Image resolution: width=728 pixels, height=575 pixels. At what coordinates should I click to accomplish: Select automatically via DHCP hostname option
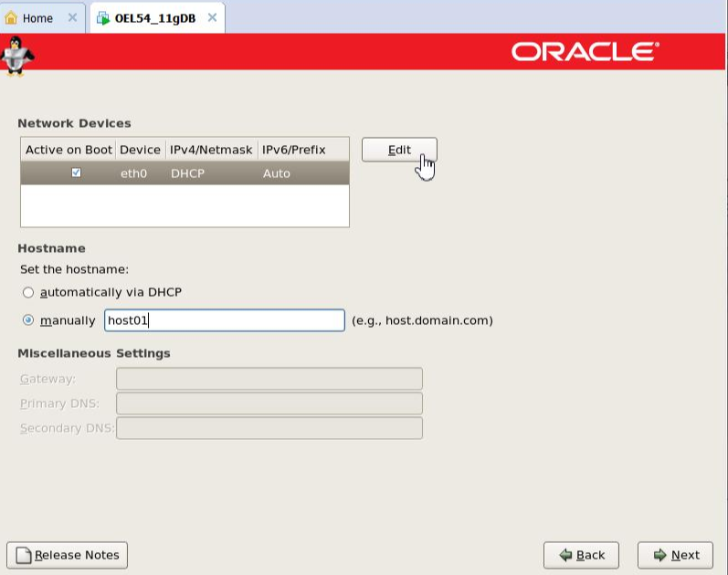(28, 292)
